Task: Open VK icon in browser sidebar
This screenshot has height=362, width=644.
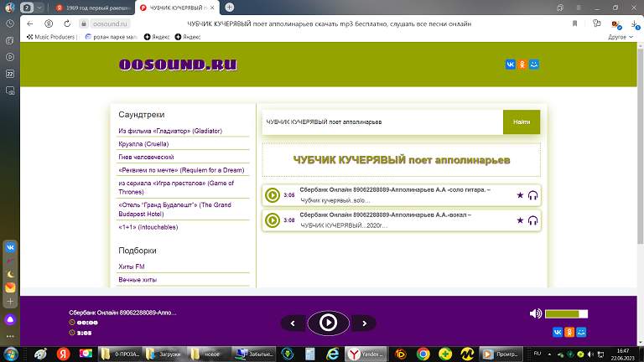Action: [10, 247]
